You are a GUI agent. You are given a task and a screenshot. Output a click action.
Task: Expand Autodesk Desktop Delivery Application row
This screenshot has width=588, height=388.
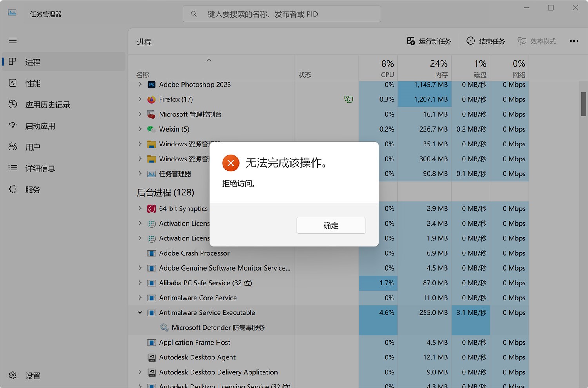tap(140, 372)
